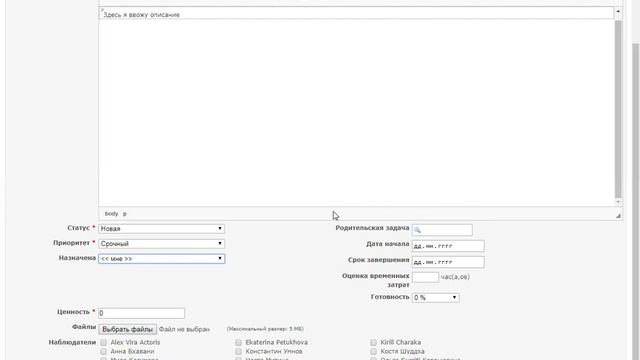
Task: Click the Ценность input field
Action: pyautogui.click(x=142, y=313)
